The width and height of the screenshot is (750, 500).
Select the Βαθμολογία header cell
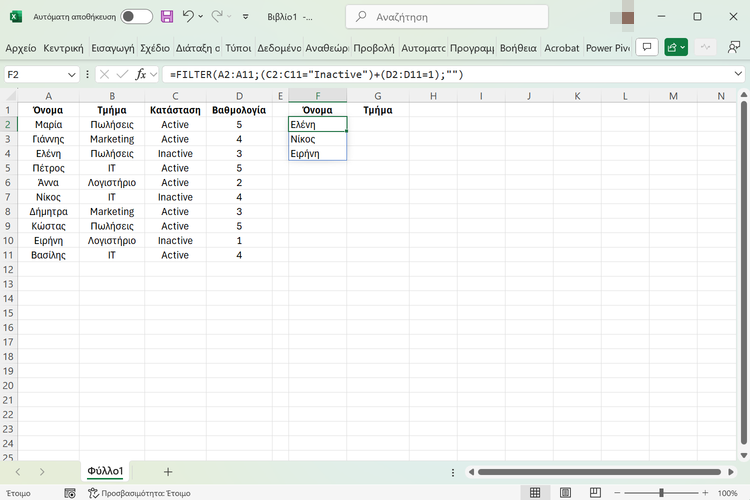pyautogui.click(x=239, y=110)
